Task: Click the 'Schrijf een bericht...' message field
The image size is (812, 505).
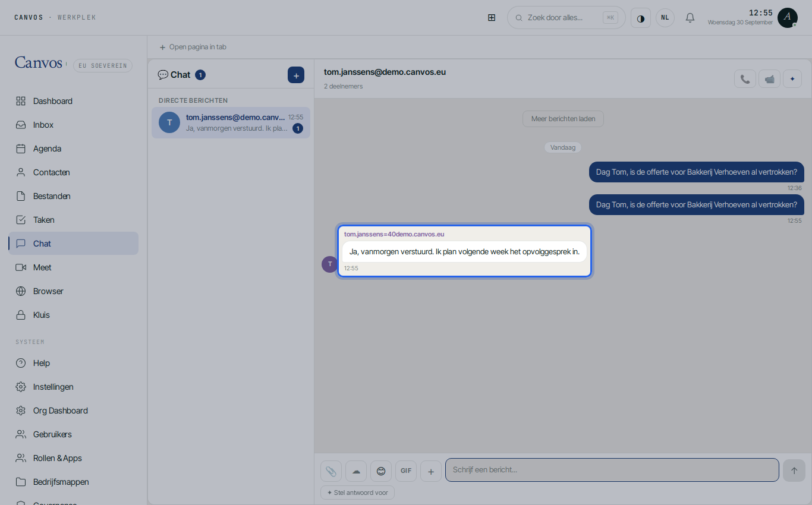Action: click(x=612, y=470)
